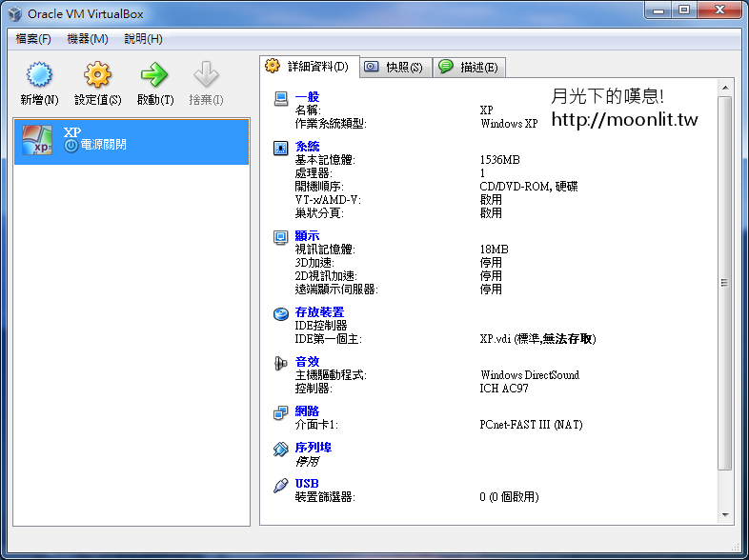This screenshot has width=749, height=560.
Task: Open the 序列埠 (Serial Ports) section link
Action: pyautogui.click(x=313, y=448)
